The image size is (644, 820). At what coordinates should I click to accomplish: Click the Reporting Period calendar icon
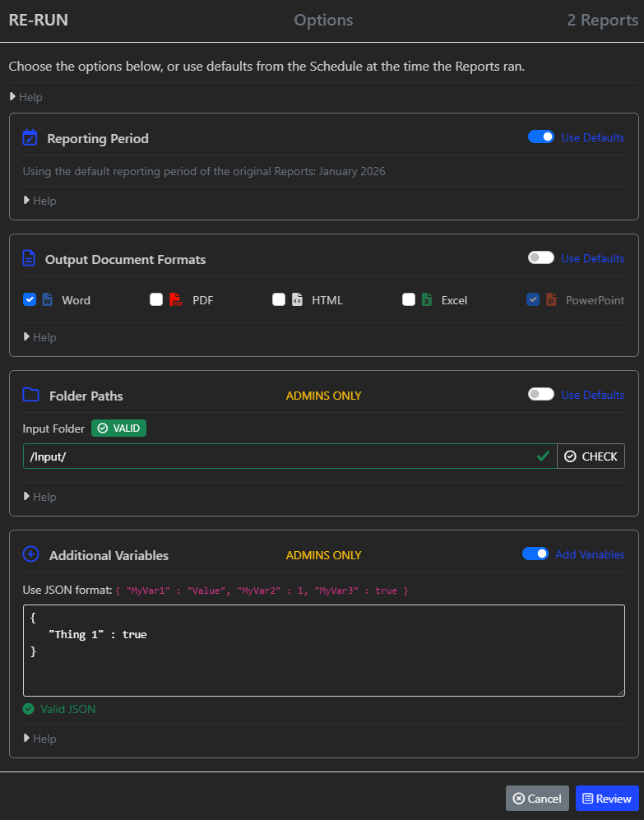pyautogui.click(x=30, y=138)
